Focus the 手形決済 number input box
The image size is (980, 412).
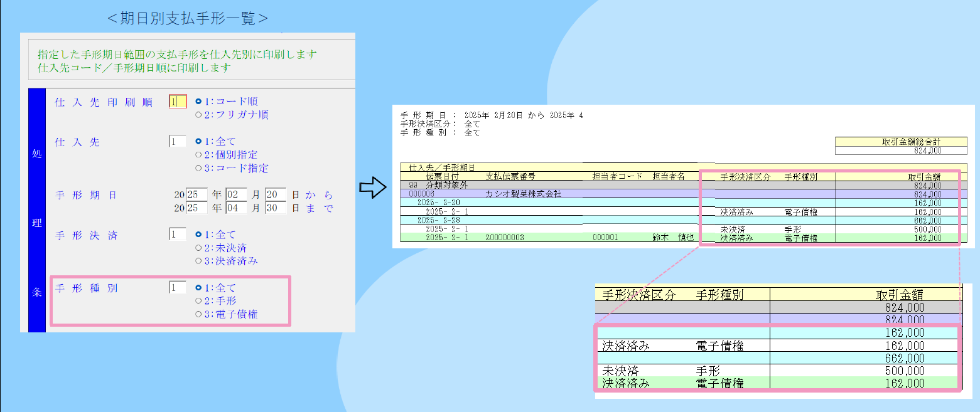pos(178,235)
